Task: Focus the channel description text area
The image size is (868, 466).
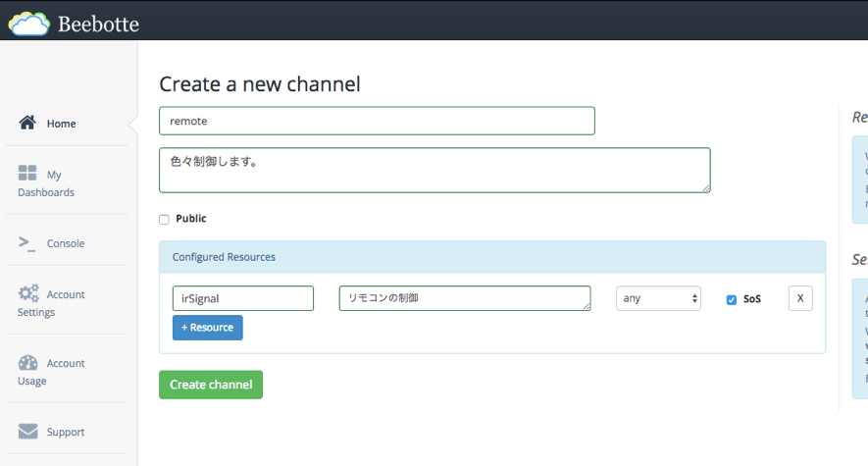Action: [x=434, y=171]
